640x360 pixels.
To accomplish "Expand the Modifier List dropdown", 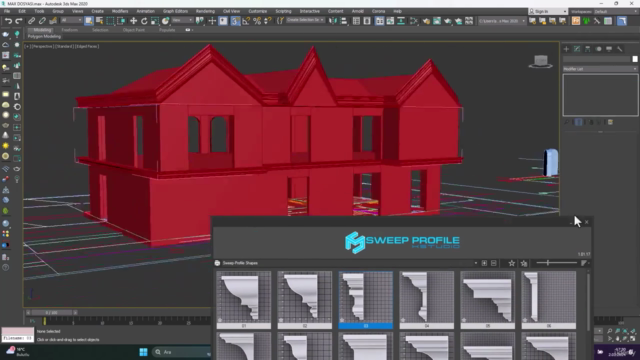I will (600, 69).
